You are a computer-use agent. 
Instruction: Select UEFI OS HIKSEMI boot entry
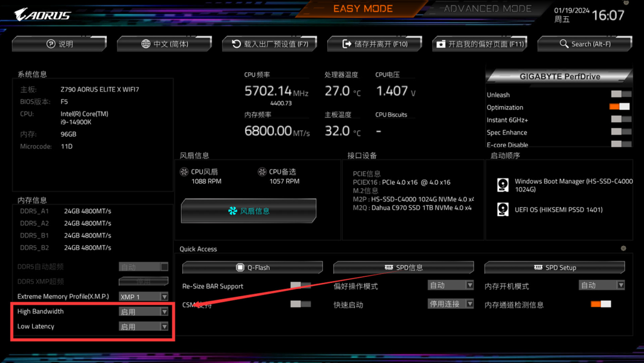pos(550,210)
